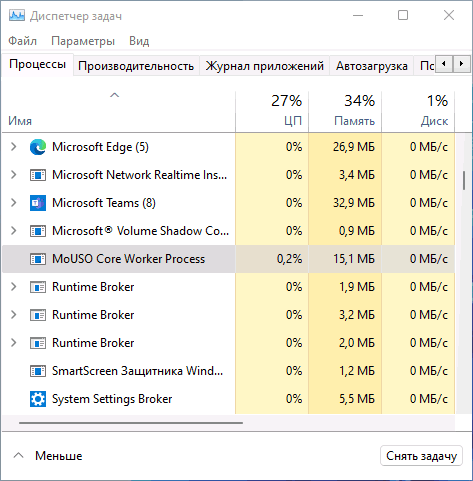Maximize the Task Manager window

point(403,15)
